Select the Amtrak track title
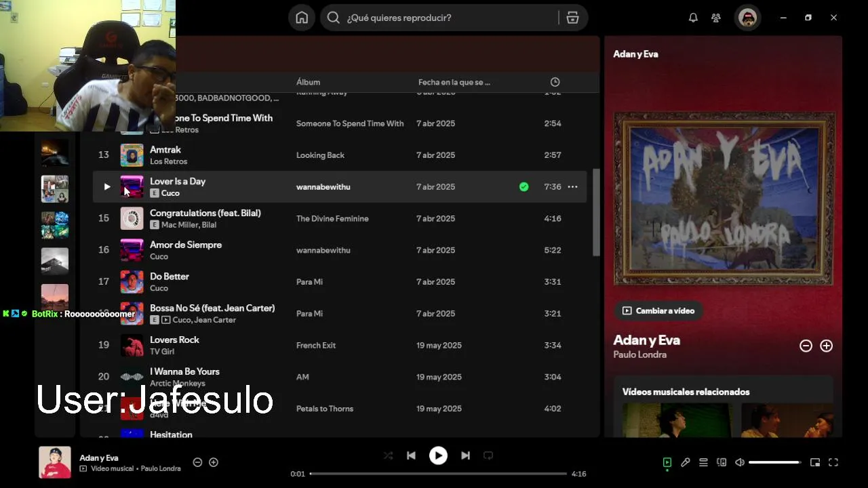 click(165, 149)
